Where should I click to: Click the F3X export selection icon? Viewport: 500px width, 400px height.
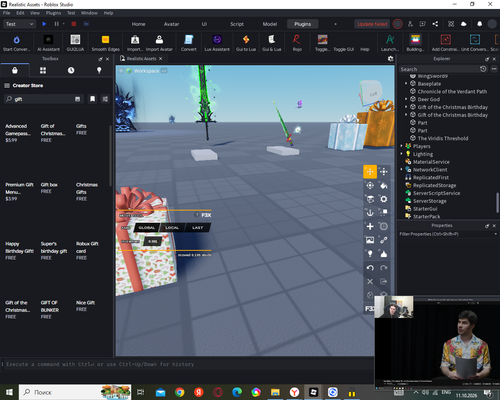(x=384, y=281)
